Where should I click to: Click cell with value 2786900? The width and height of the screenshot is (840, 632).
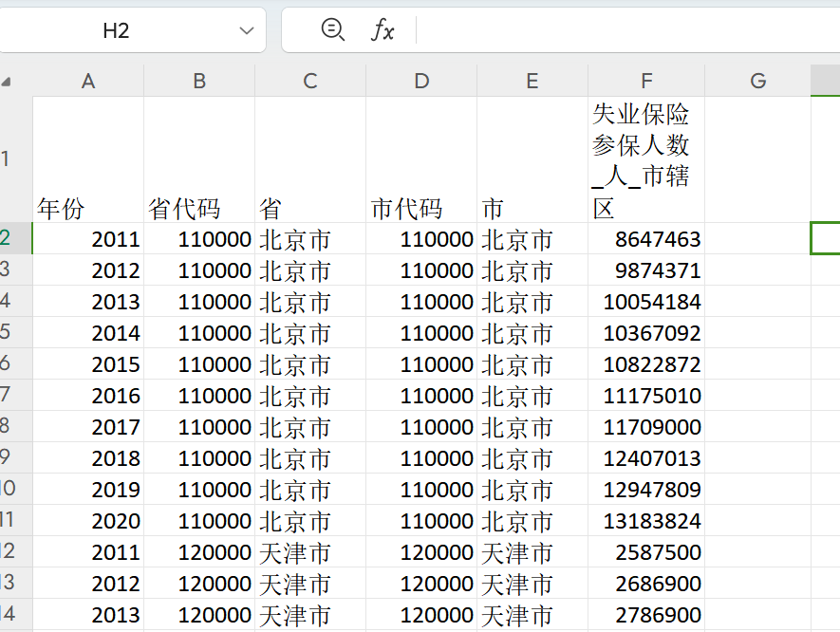click(646, 614)
